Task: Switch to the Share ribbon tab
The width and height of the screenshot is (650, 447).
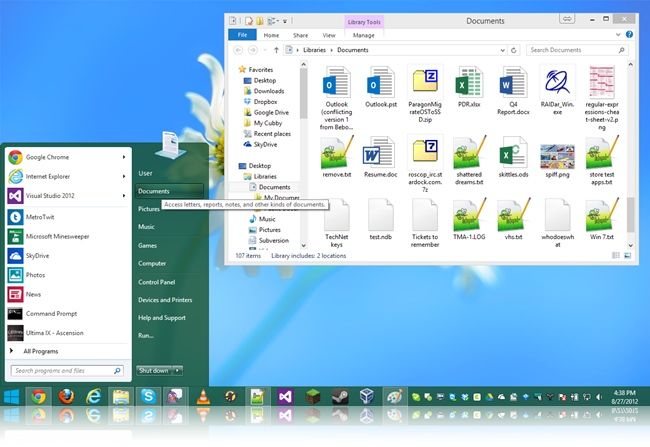Action: click(x=300, y=35)
